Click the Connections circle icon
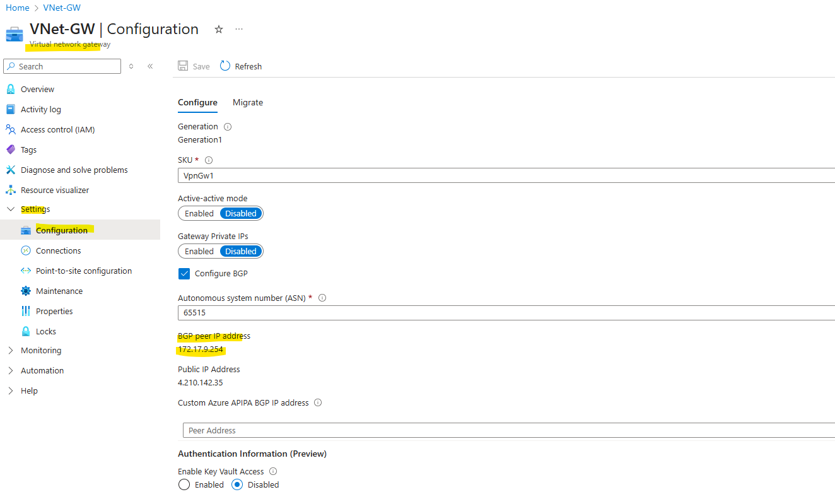This screenshot has width=835, height=504. pyautogui.click(x=26, y=250)
